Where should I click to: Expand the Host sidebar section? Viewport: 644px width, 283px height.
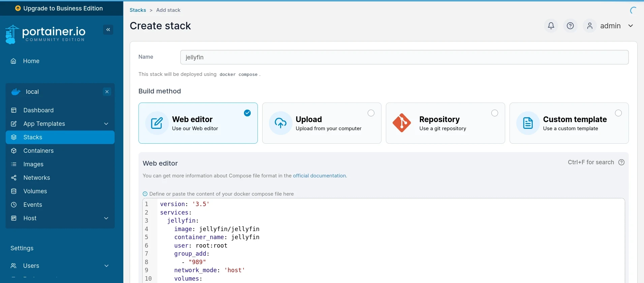(106, 218)
